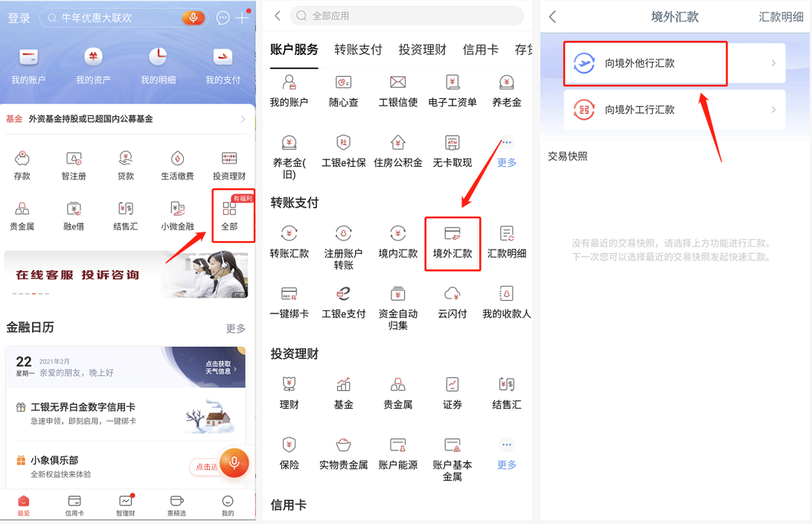Tap 登录 login button
Screen dimensions: 812x524
(19, 18)
